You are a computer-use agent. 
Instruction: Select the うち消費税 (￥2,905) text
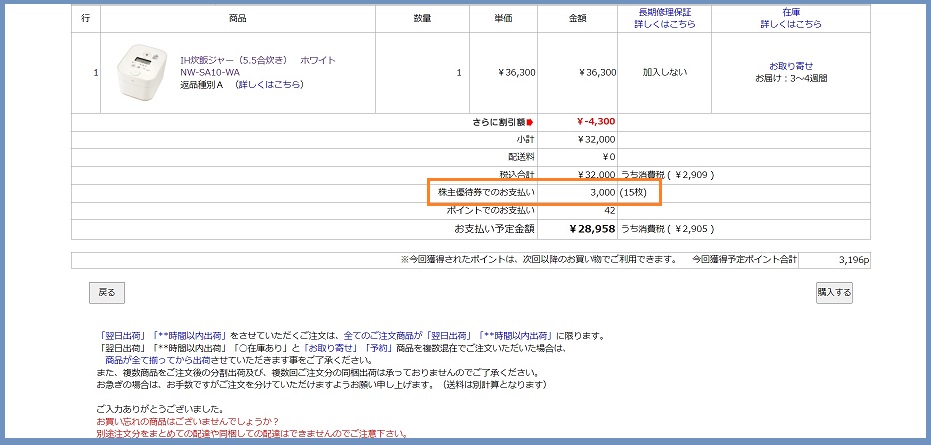(667, 229)
